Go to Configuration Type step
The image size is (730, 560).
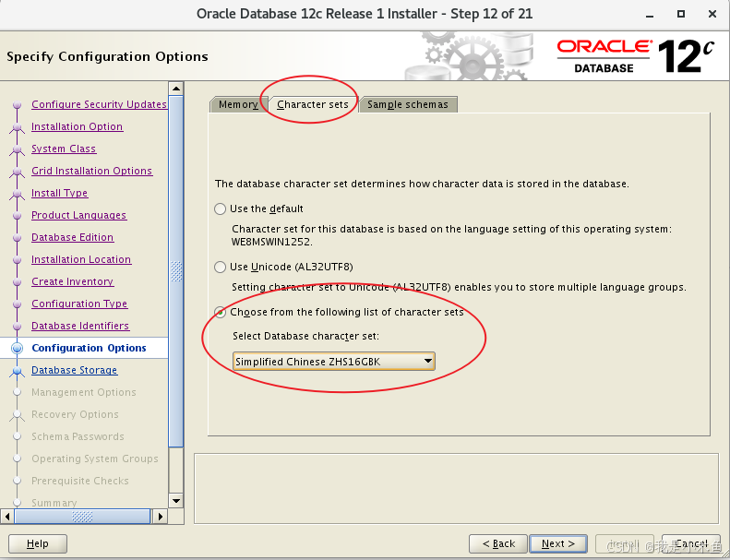79,304
